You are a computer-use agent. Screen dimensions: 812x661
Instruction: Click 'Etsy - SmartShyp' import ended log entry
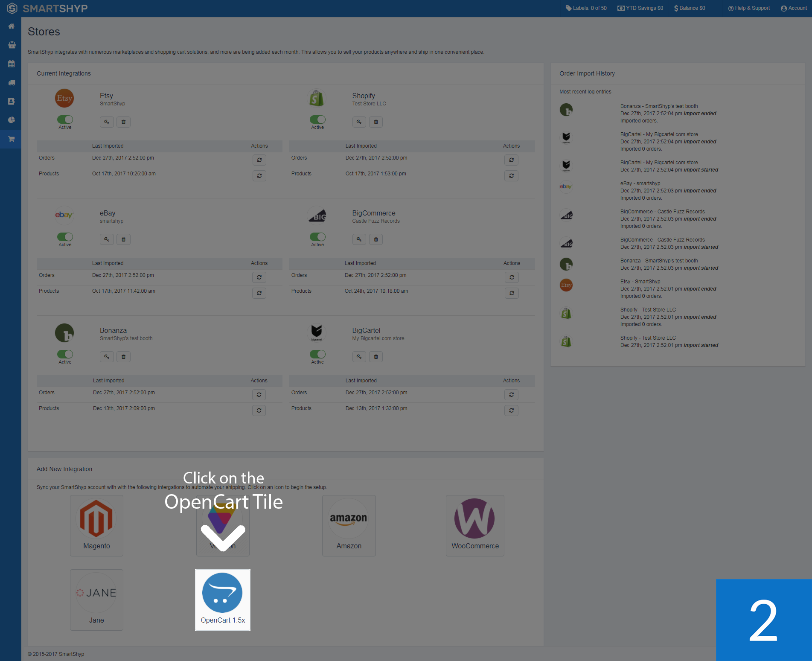pos(668,289)
